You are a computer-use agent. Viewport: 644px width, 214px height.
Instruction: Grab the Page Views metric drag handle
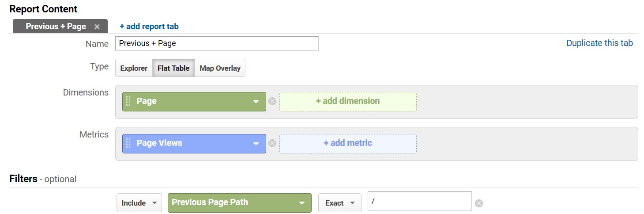(x=128, y=143)
